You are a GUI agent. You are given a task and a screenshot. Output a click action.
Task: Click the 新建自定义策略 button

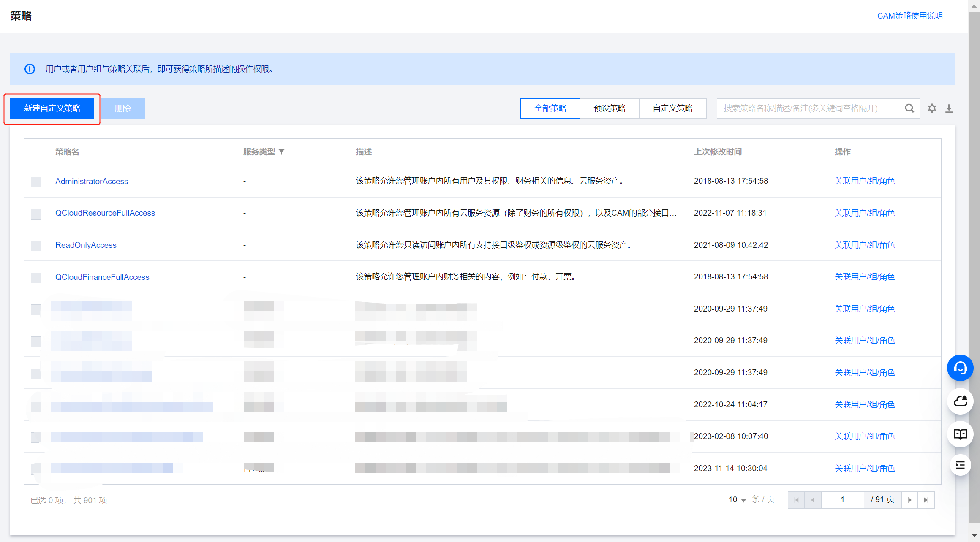[52, 108]
